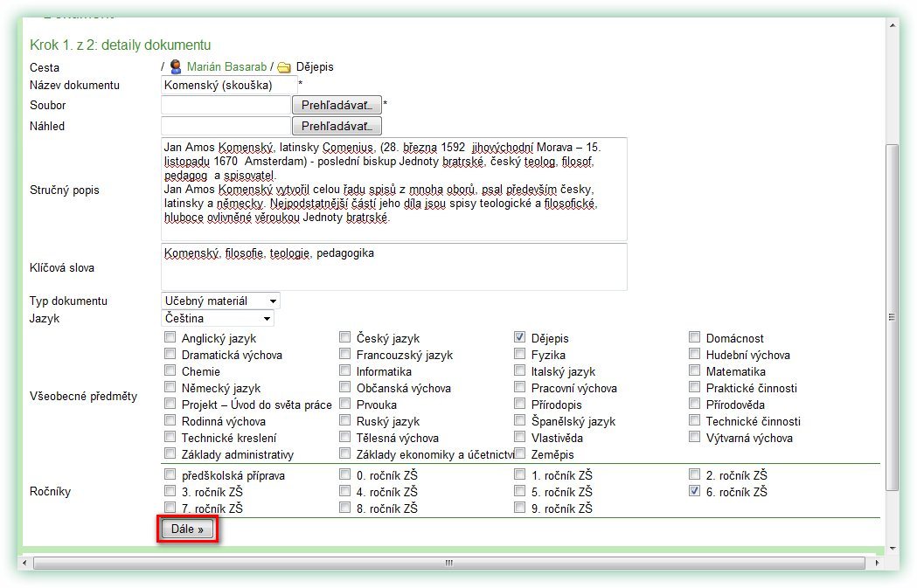The image size is (917, 588).
Task: Browse for file in Soubor row
Action: (337, 105)
